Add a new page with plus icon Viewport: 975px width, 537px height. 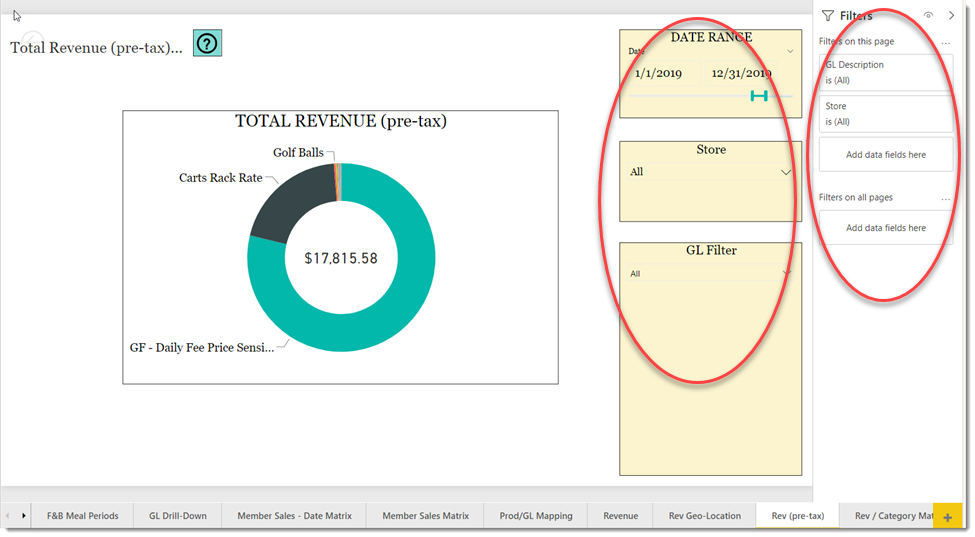(x=948, y=517)
